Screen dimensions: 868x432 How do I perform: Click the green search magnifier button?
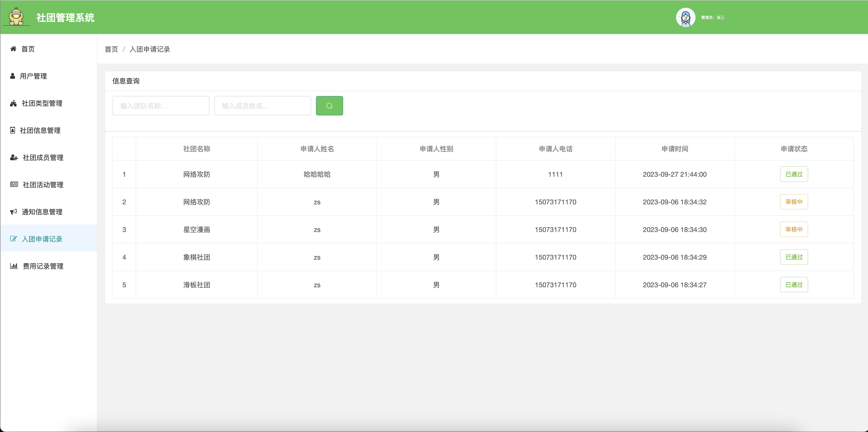tap(329, 106)
